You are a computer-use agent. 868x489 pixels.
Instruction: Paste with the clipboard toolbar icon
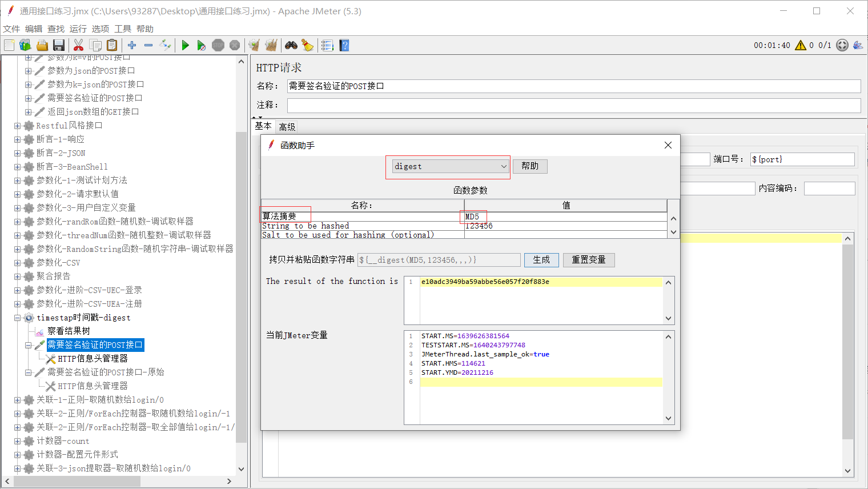112,45
